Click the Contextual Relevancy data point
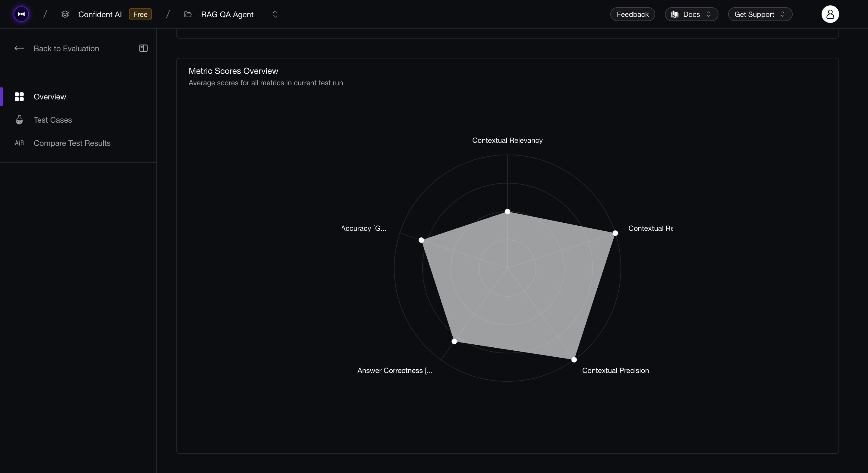Screen dimensions: 868x473 pos(508,211)
